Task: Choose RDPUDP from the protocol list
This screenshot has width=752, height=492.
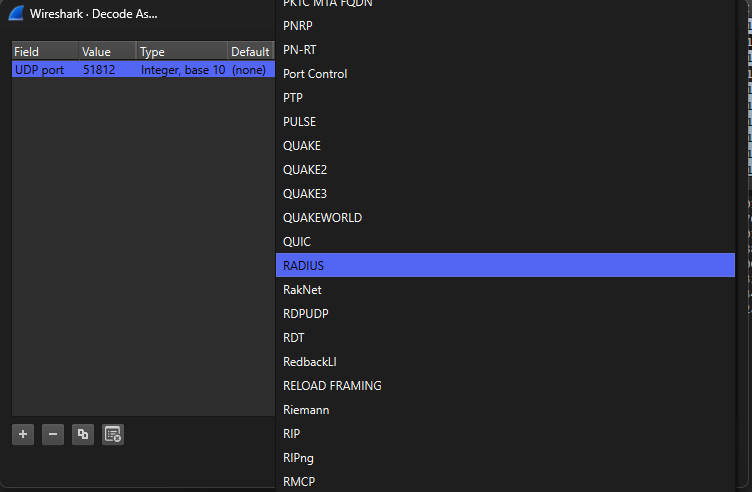Action: tap(505, 314)
